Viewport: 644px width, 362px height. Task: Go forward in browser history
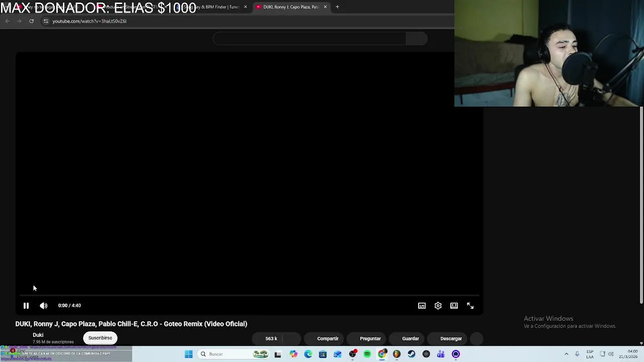[x=19, y=21]
